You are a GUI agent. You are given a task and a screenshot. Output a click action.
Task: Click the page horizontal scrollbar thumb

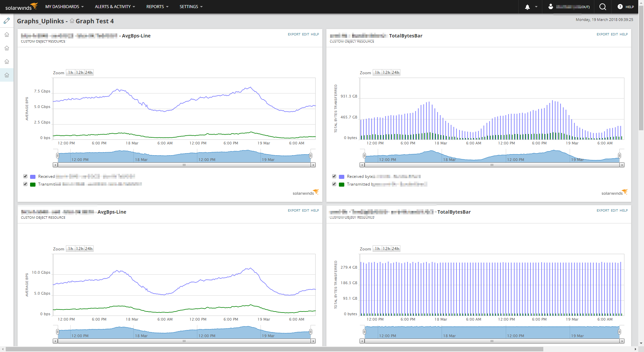[x=274, y=349]
